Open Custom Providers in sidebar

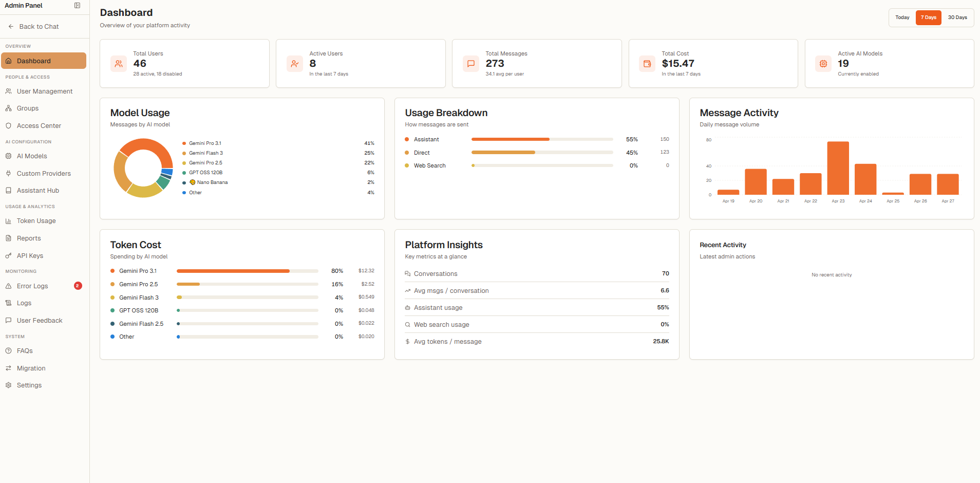(x=44, y=174)
